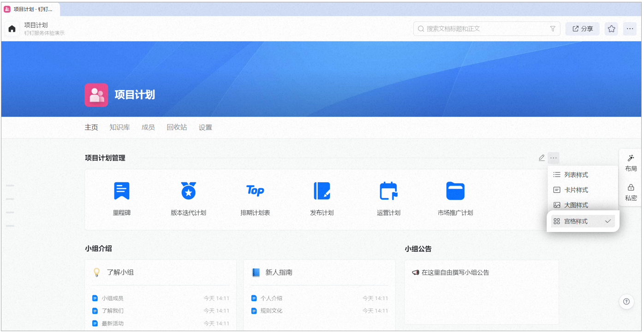Viewport: 644px width, 333px height.
Task: Click the document icon beside 规则文化
Action: click(254, 311)
